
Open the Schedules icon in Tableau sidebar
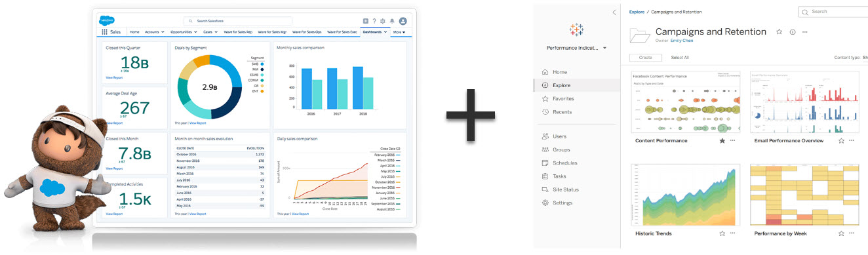coord(545,163)
